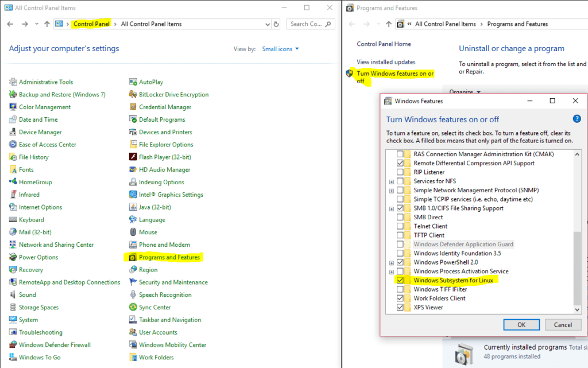Viewport: 588px width, 368px height.
Task: Open the Sync Center icon
Action: (133, 307)
